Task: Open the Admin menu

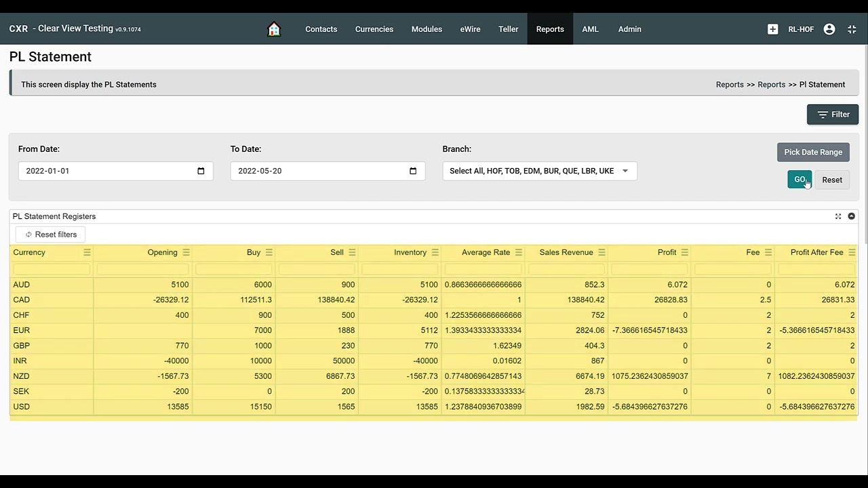Action: coord(629,29)
